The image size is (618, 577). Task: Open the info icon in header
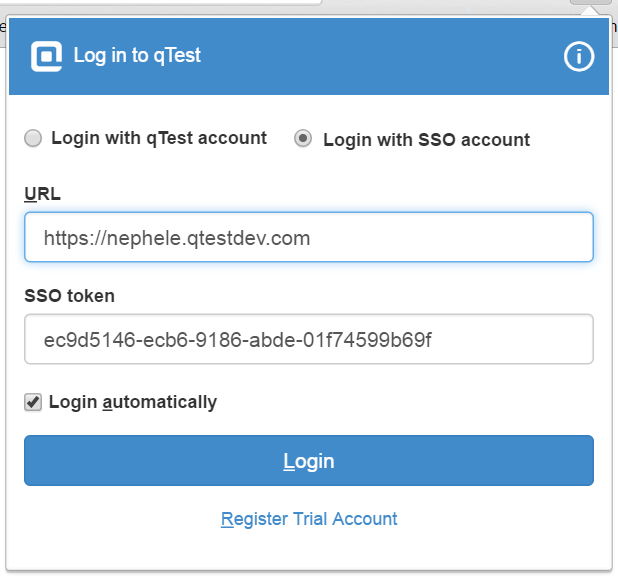pyautogui.click(x=579, y=57)
